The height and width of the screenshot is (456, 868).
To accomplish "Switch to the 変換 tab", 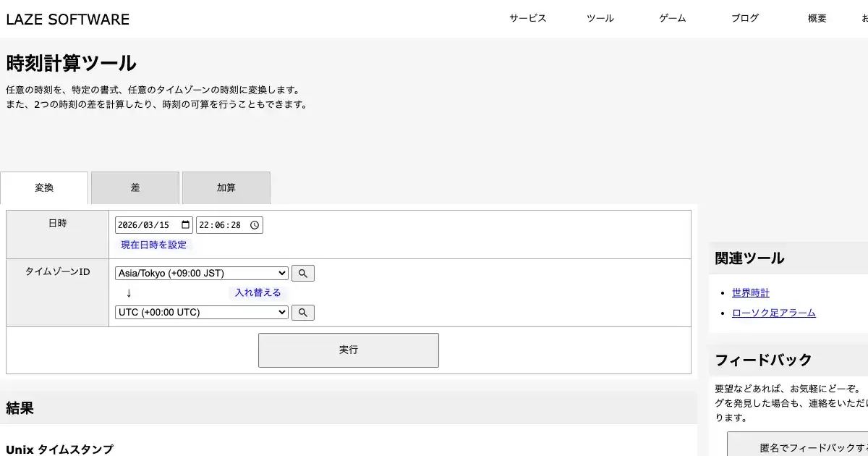I will coord(44,188).
